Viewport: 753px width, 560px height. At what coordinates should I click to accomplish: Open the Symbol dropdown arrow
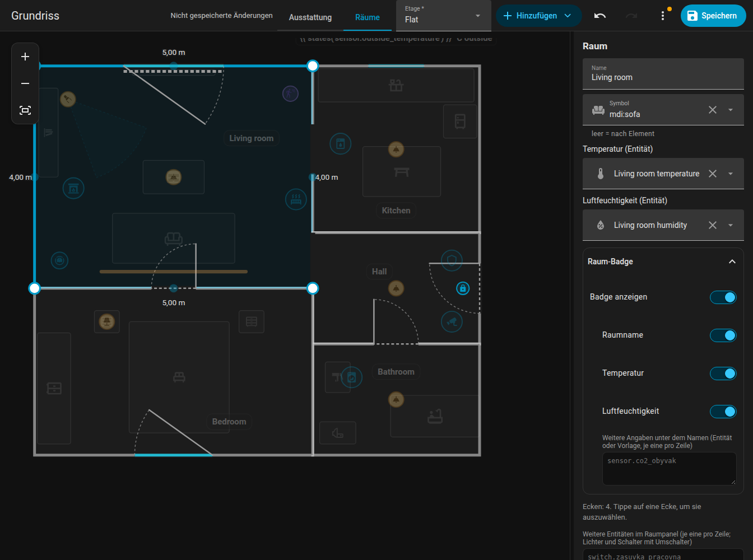731,110
